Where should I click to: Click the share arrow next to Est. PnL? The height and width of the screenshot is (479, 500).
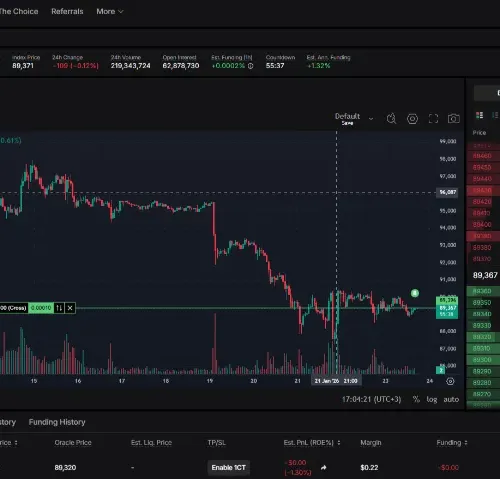click(323, 468)
